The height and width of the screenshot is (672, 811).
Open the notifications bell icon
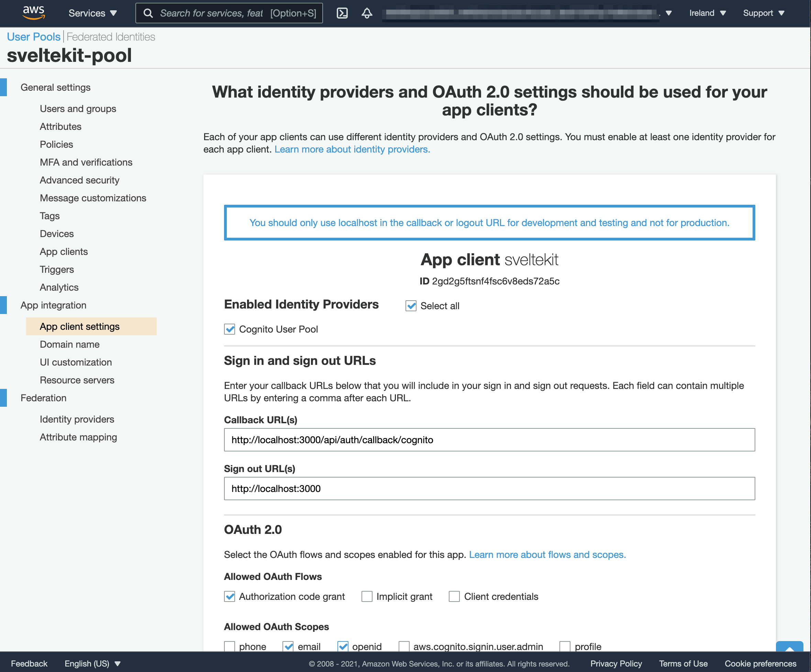click(x=366, y=13)
